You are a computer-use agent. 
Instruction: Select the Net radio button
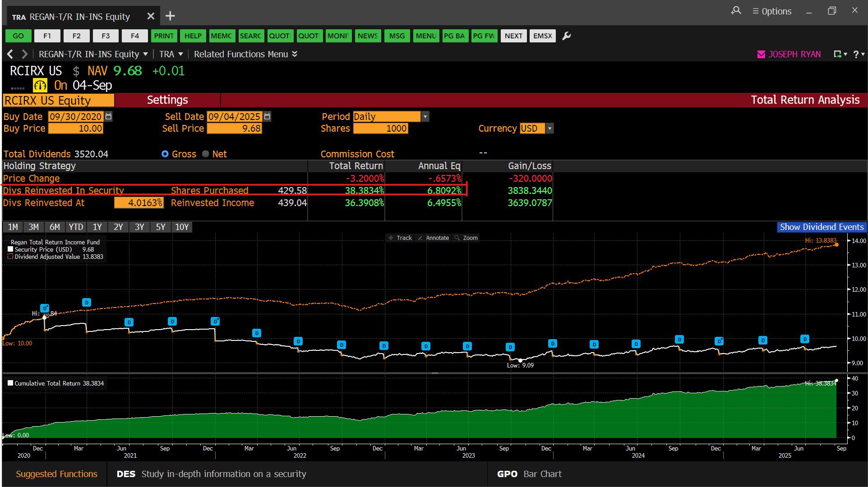pos(206,154)
